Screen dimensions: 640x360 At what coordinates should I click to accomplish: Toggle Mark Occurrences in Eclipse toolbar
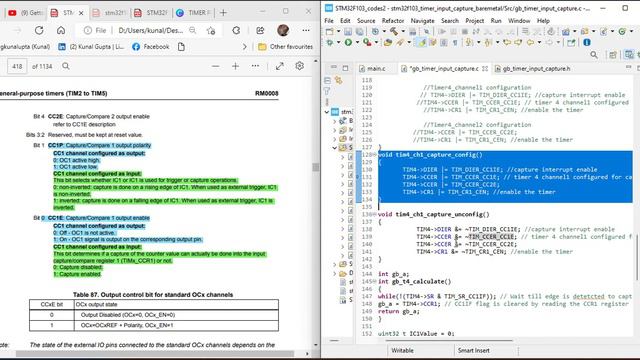click(422, 42)
